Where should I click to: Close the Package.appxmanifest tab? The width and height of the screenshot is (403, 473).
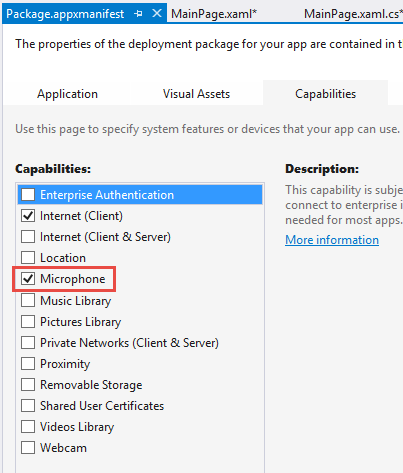[157, 14]
